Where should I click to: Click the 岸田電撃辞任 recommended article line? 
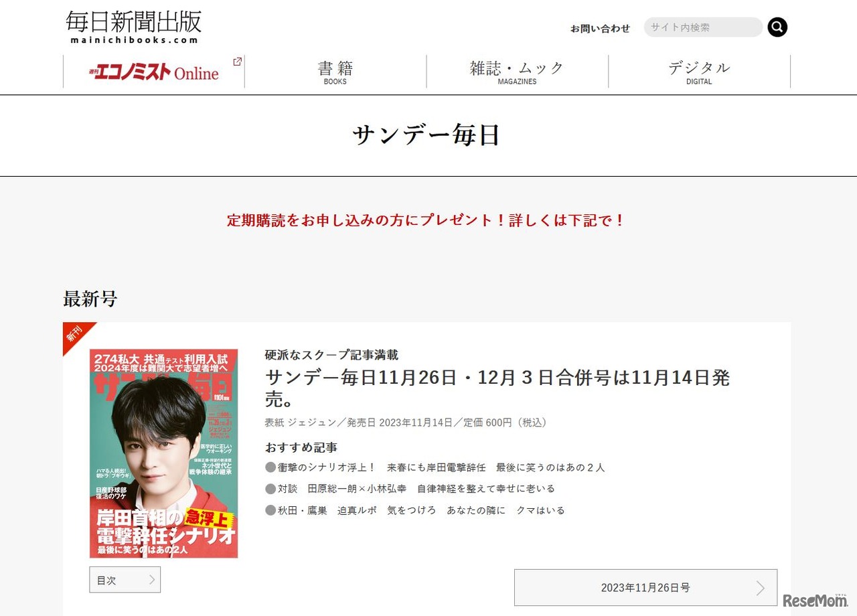pos(435,467)
